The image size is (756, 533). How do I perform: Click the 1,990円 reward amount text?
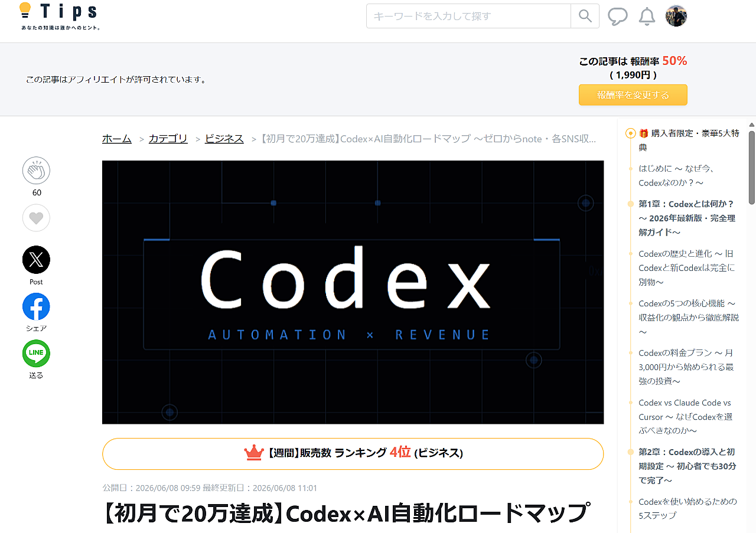pos(633,75)
